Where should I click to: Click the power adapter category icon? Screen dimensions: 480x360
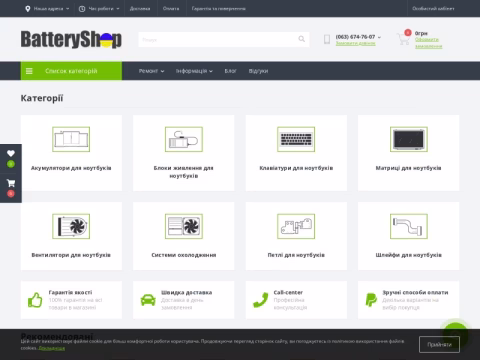click(x=184, y=139)
